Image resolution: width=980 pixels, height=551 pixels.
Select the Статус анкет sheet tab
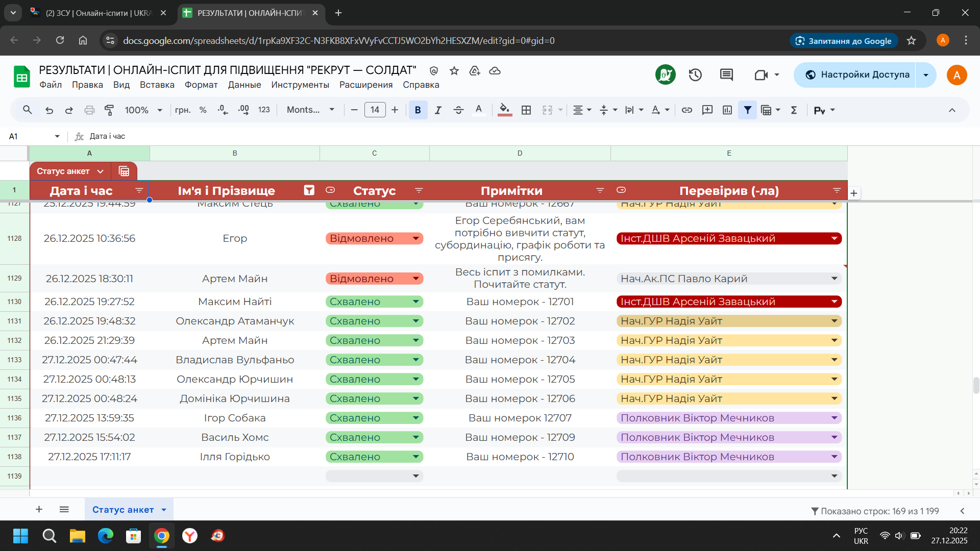(123, 510)
